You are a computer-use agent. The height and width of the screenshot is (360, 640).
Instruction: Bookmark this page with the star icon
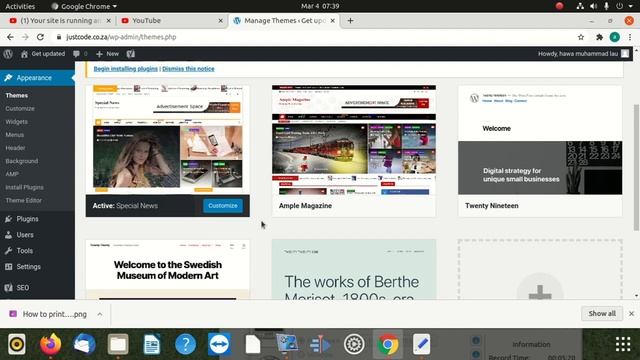[581, 37]
